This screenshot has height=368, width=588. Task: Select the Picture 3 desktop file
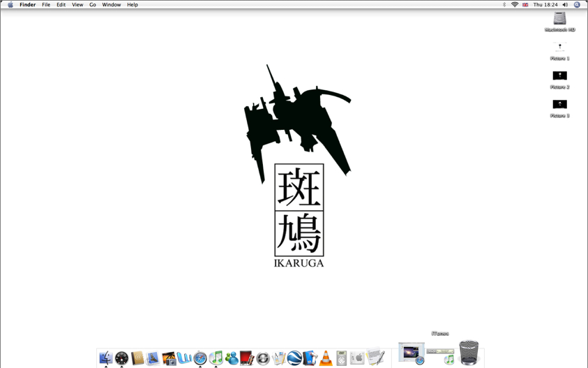click(x=560, y=108)
